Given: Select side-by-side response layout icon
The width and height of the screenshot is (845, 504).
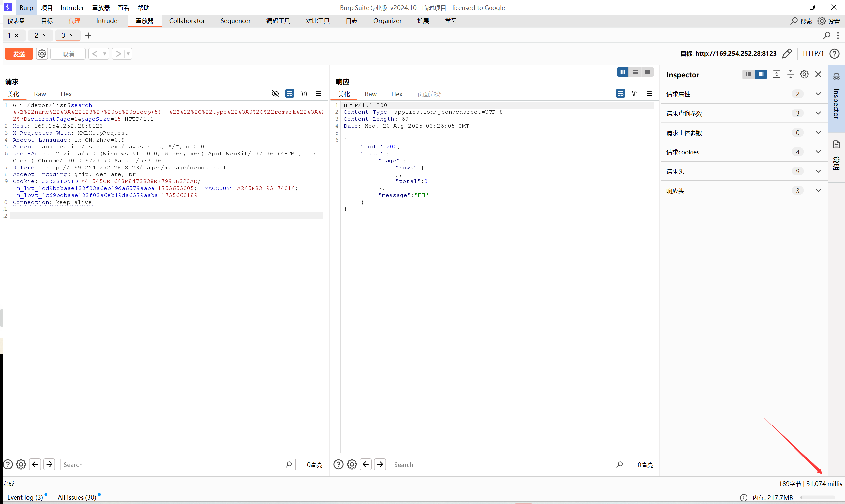Looking at the screenshot, I should 623,72.
